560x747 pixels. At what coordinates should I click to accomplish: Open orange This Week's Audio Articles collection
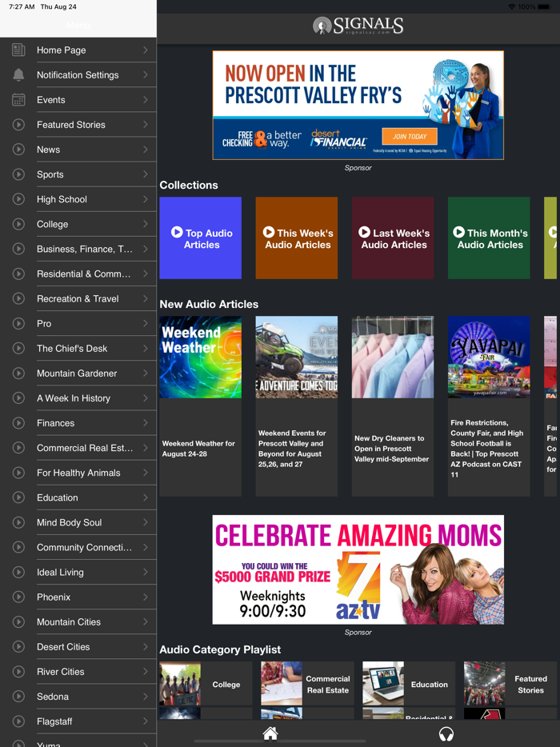tap(297, 238)
